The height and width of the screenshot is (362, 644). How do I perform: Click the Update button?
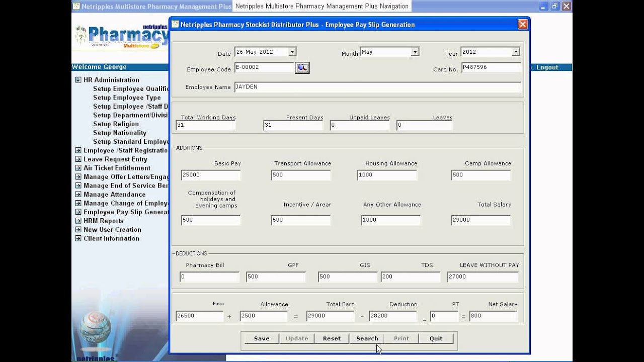pos(297,338)
